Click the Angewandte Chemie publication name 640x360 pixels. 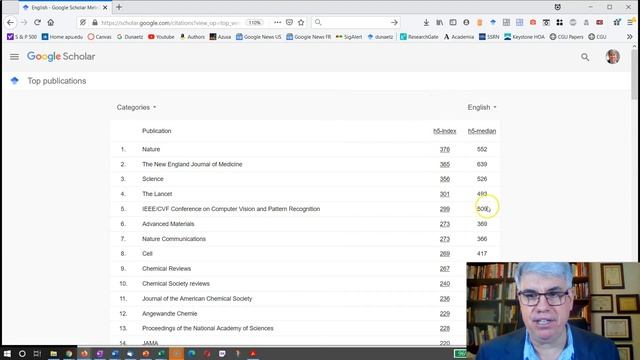point(170,314)
